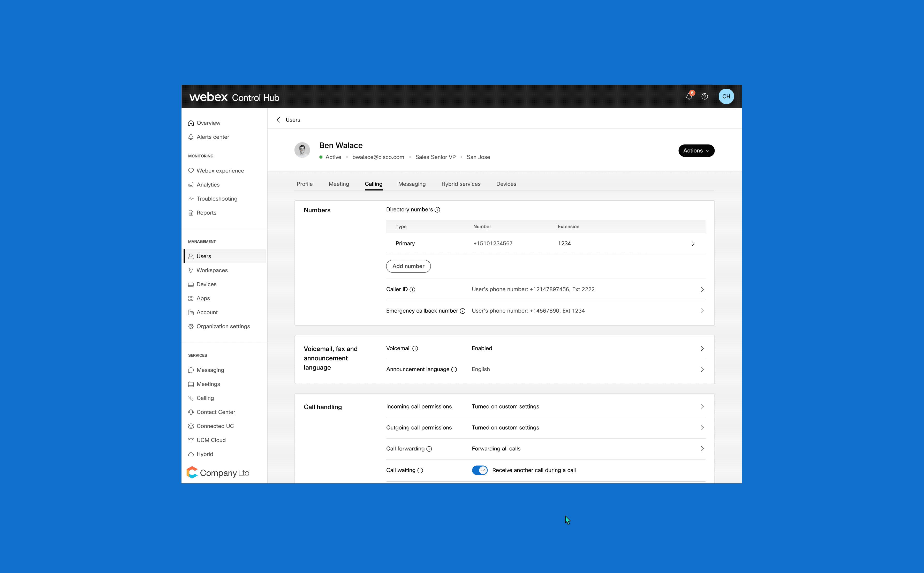Toggle the Call waiting switch off
This screenshot has height=573, width=924.
pos(480,470)
